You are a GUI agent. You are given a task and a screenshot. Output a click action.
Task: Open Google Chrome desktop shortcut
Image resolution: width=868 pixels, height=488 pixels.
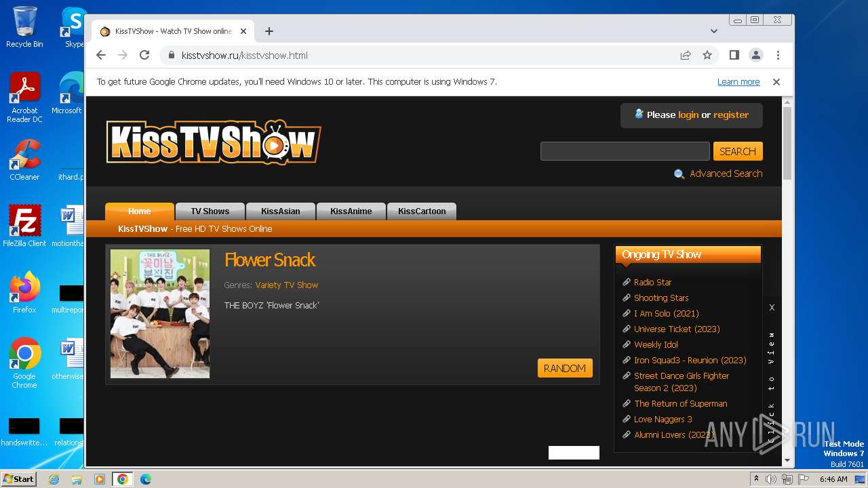click(24, 363)
